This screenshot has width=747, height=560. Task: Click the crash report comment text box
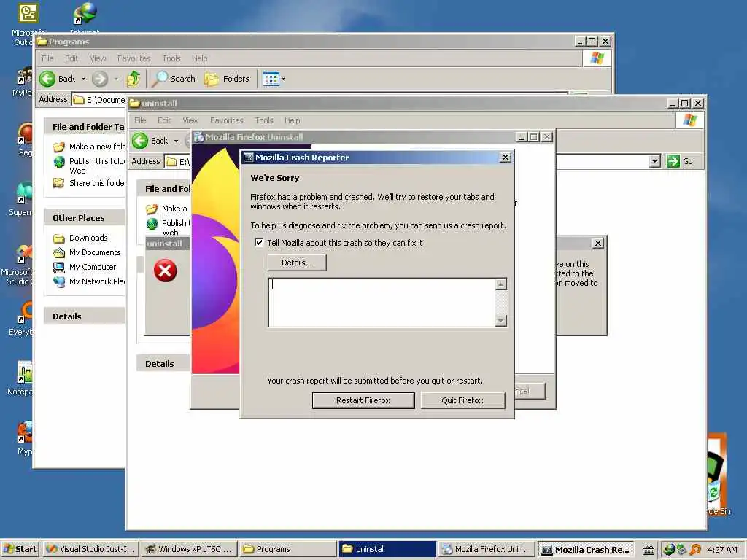tap(382, 303)
